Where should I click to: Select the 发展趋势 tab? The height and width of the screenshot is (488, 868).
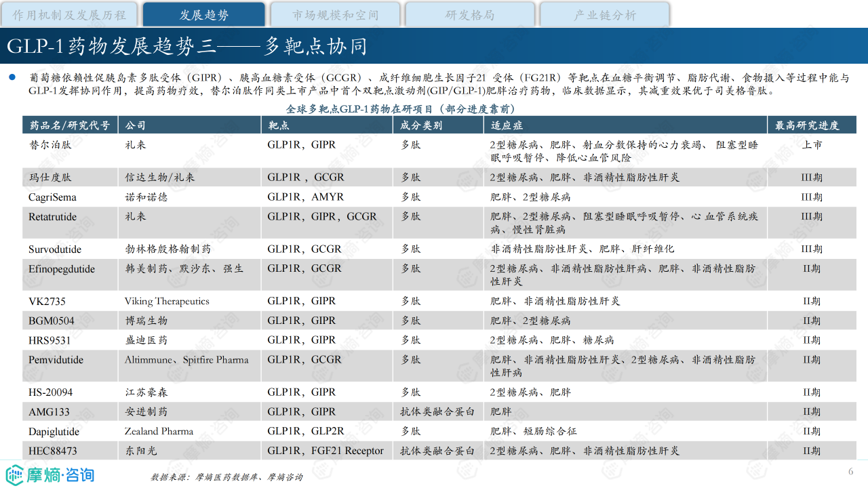click(203, 15)
